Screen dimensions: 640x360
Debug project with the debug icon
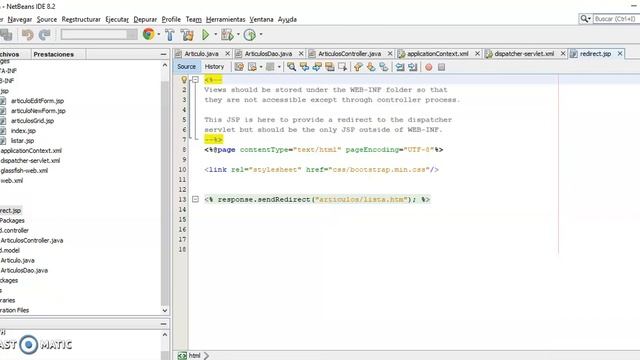[227, 35]
